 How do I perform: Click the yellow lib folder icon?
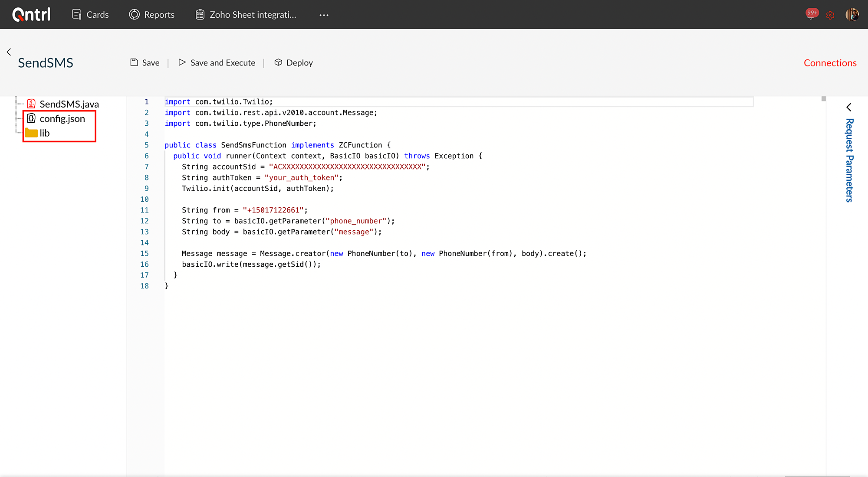click(x=31, y=133)
